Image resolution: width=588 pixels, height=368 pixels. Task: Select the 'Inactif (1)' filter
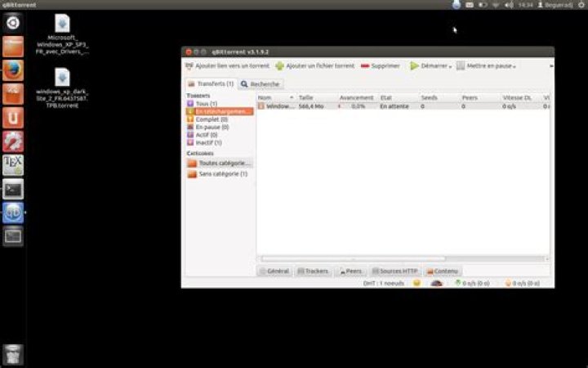click(220, 142)
